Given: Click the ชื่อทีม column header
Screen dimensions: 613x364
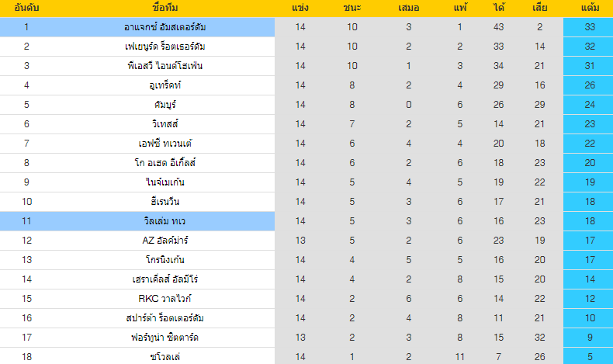Looking at the screenshot, I should click(165, 8).
